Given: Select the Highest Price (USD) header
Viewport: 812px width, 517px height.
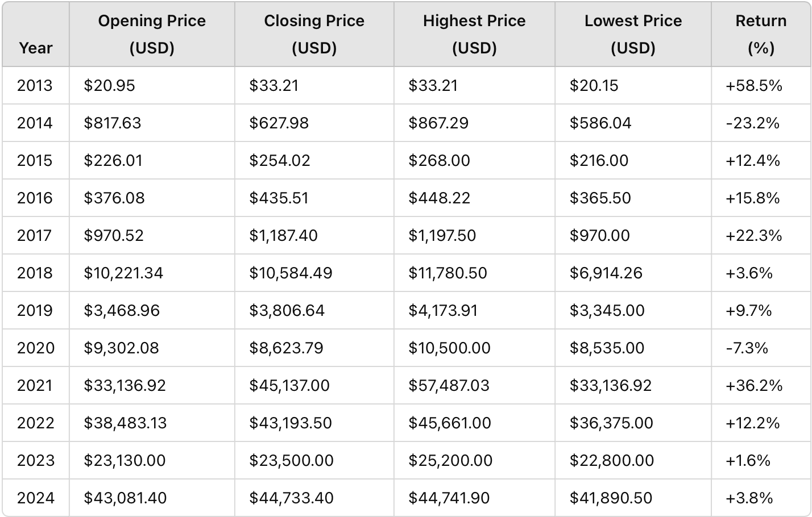Looking at the screenshot, I should (x=474, y=34).
